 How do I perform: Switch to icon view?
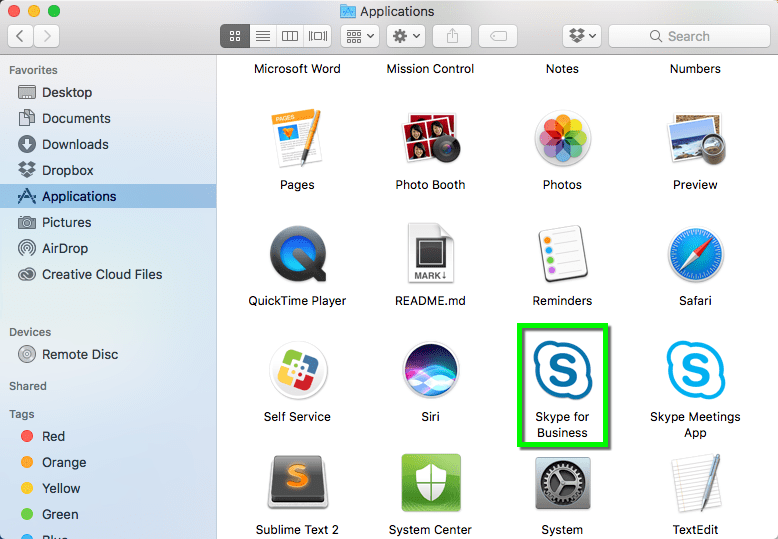(x=235, y=36)
